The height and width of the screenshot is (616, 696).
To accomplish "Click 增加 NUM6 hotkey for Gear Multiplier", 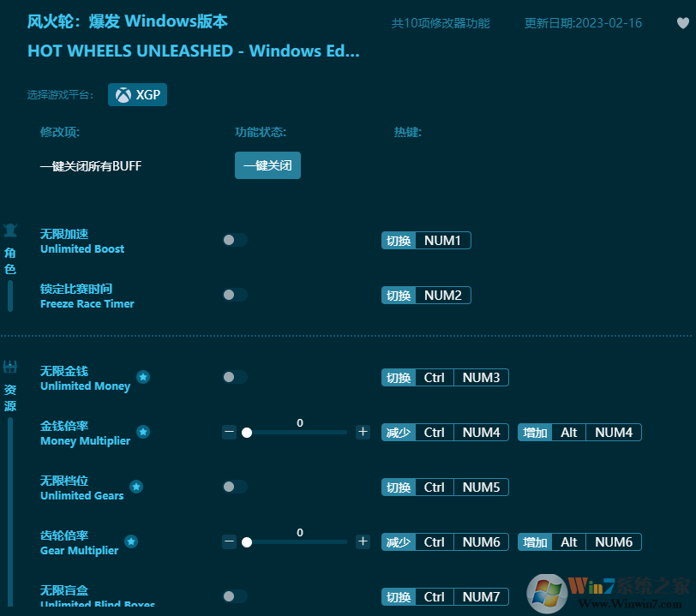I will pos(614,541).
